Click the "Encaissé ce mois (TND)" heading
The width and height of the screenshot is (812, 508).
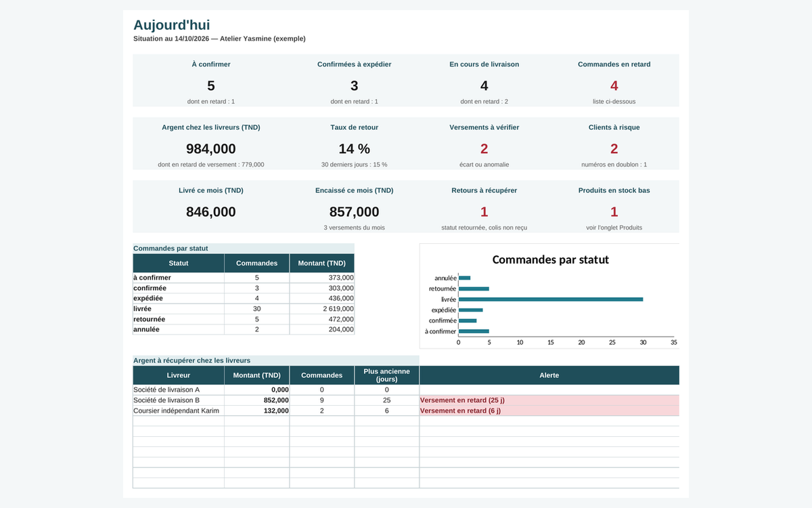click(x=355, y=190)
